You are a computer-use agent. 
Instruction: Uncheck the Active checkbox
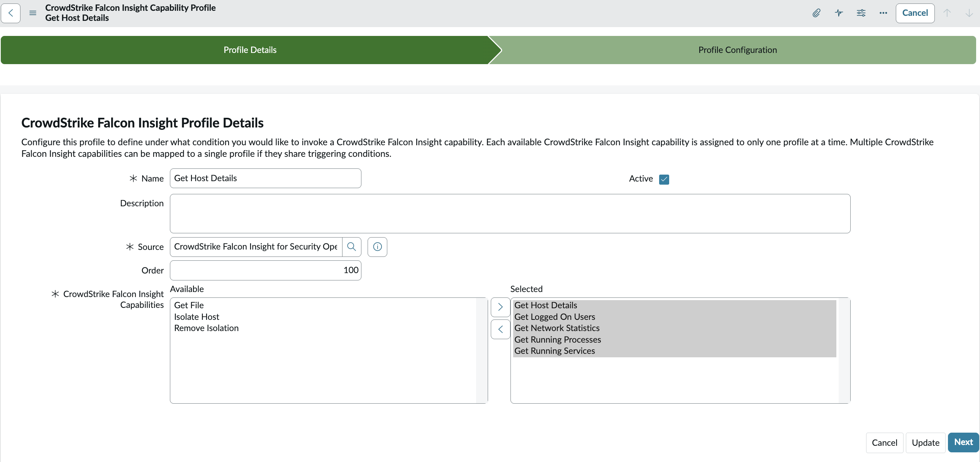pos(664,179)
